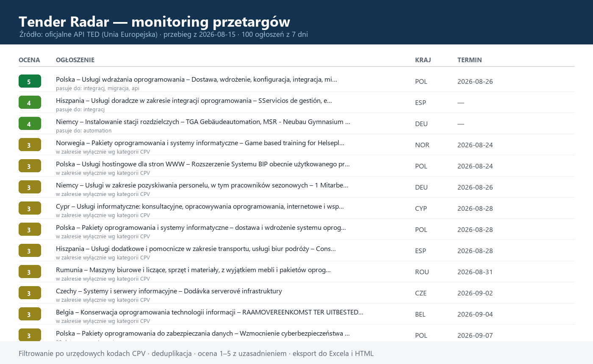The image size is (593, 364).
Task: Click ESP in the Usługi dodatkowe row
Action: [421, 251]
